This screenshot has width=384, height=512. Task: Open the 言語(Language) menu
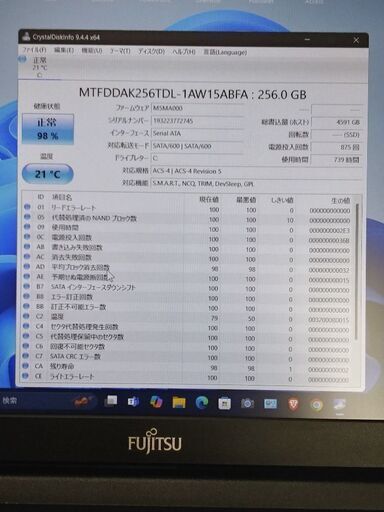tap(225, 52)
